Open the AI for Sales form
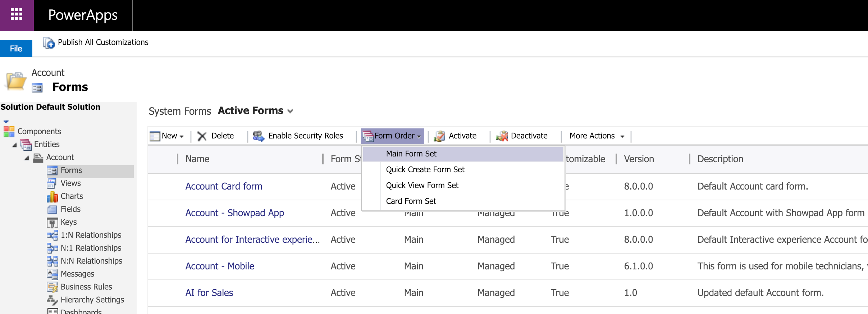 click(209, 293)
